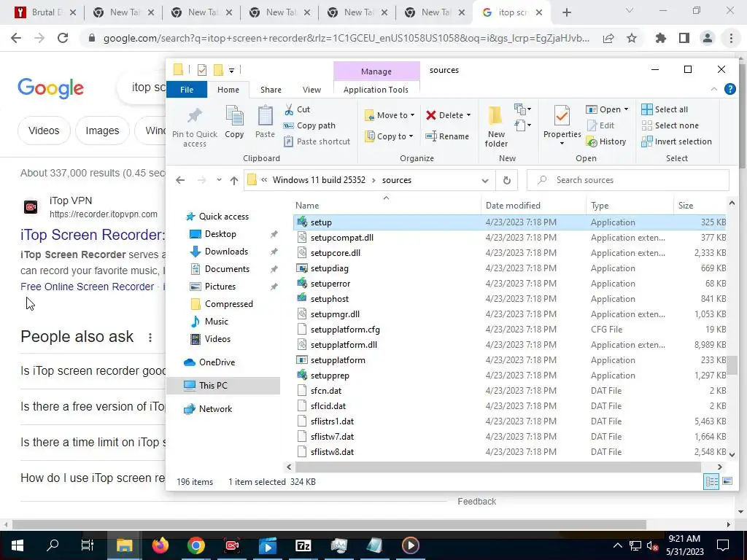Open Application Tools tab
The image size is (747, 560).
376,90
